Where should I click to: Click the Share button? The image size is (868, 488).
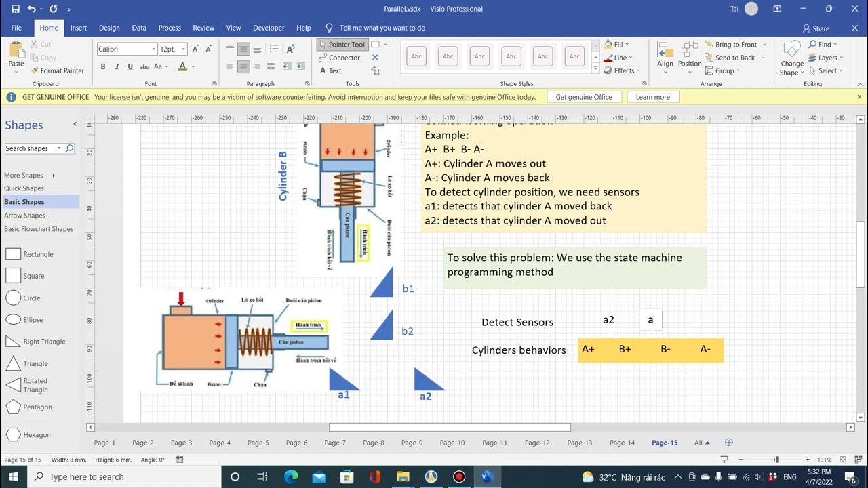(816, 28)
